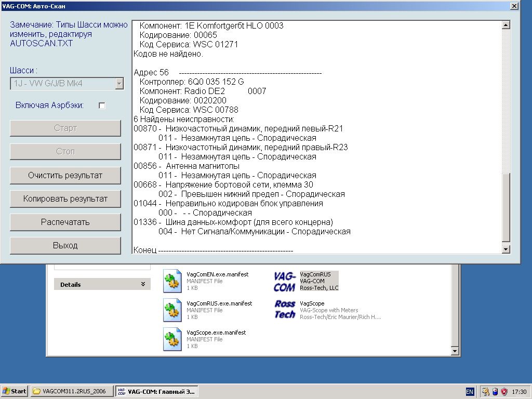Click Кодов не найдено text line
Viewport: 532px width, 399px height.
(x=168, y=54)
